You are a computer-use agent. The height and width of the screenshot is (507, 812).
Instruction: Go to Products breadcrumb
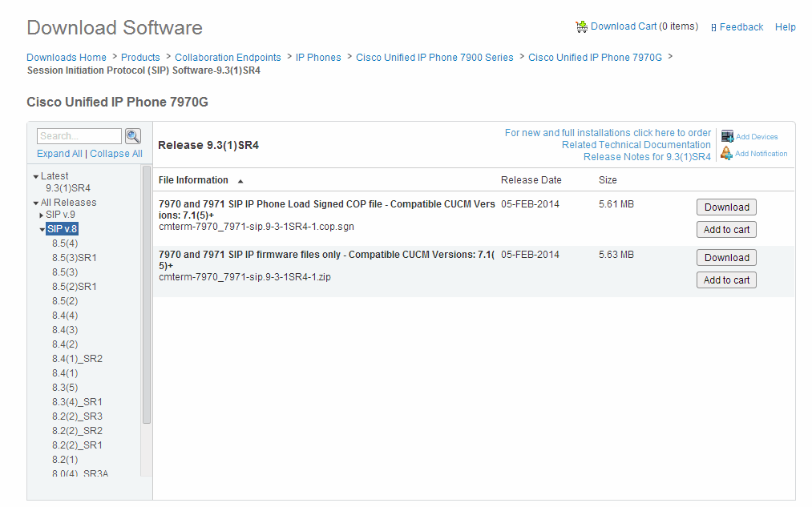tap(140, 58)
